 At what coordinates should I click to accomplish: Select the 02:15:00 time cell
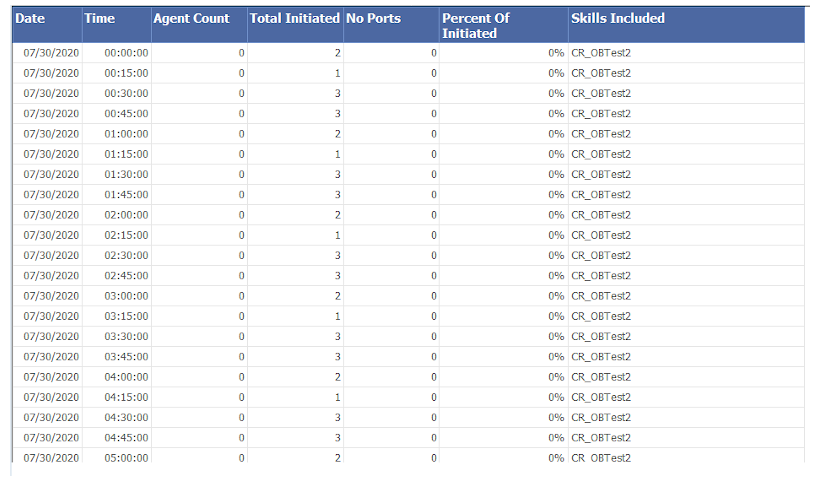[x=117, y=236]
